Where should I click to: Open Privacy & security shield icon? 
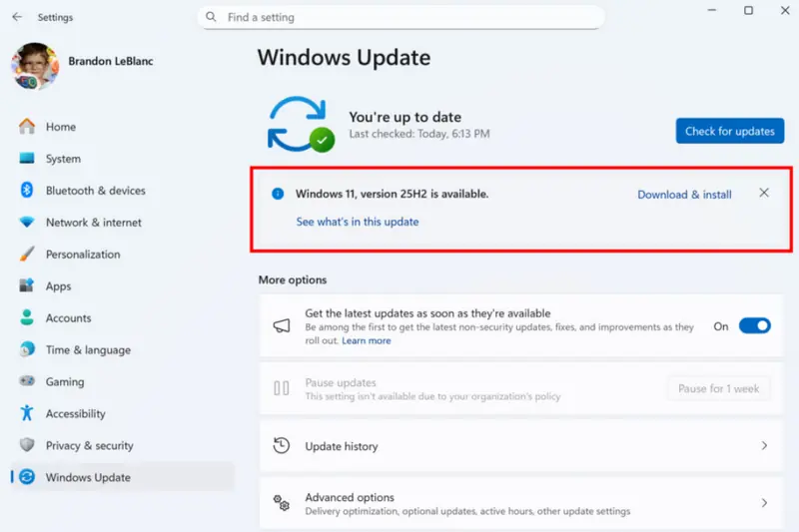point(27,446)
